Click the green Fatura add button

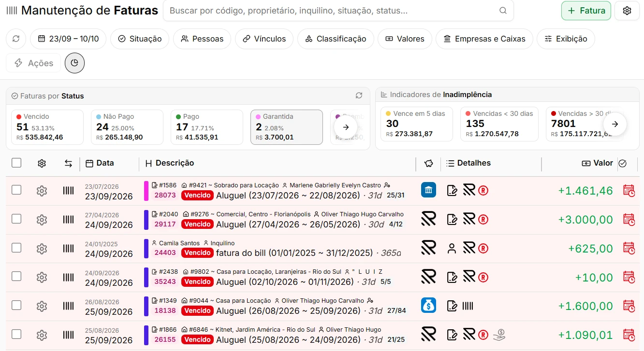pyautogui.click(x=586, y=11)
